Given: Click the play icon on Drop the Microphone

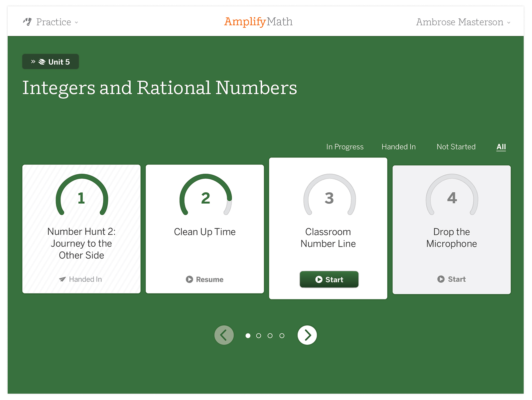Looking at the screenshot, I should point(441,279).
